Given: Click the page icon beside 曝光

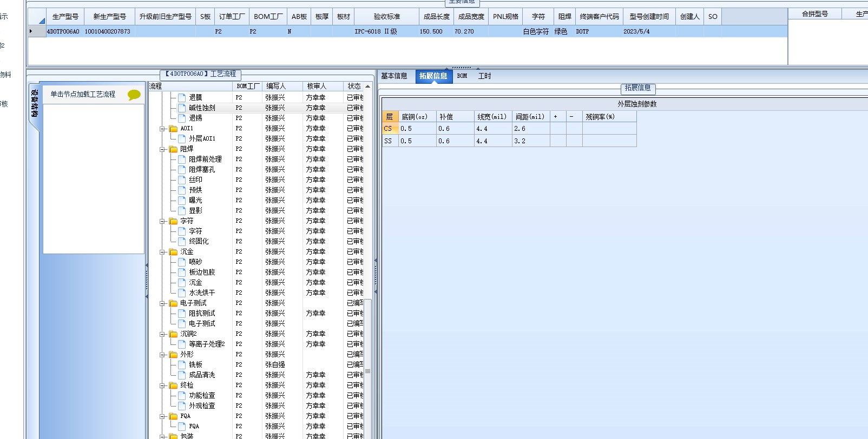Looking at the screenshot, I should (x=182, y=200).
